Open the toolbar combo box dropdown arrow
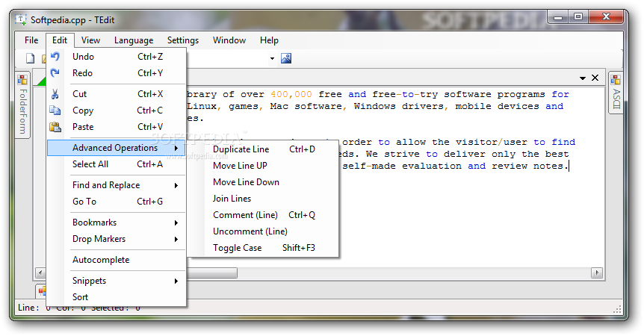Screen dimensions: 644x336 point(272,59)
